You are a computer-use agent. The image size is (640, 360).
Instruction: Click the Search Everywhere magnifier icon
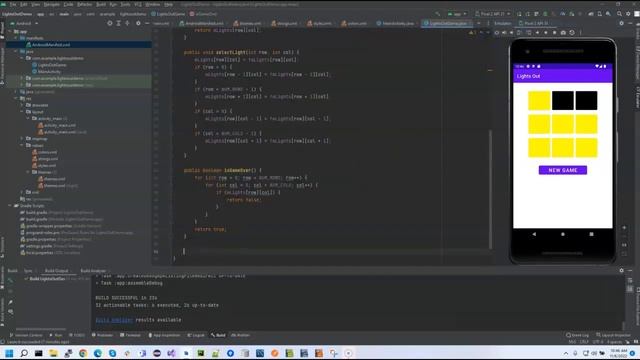[x=619, y=13]
